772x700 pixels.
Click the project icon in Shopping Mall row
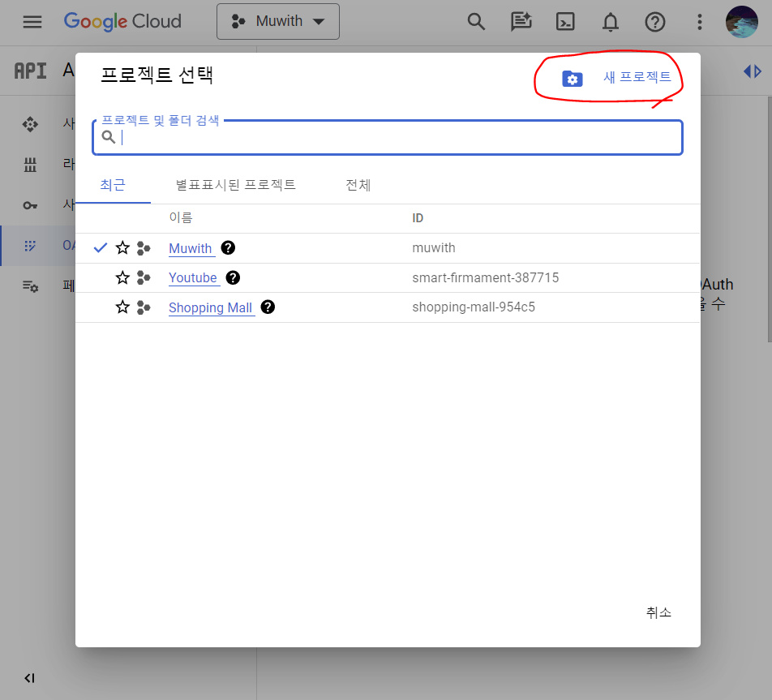coord(144,307)
